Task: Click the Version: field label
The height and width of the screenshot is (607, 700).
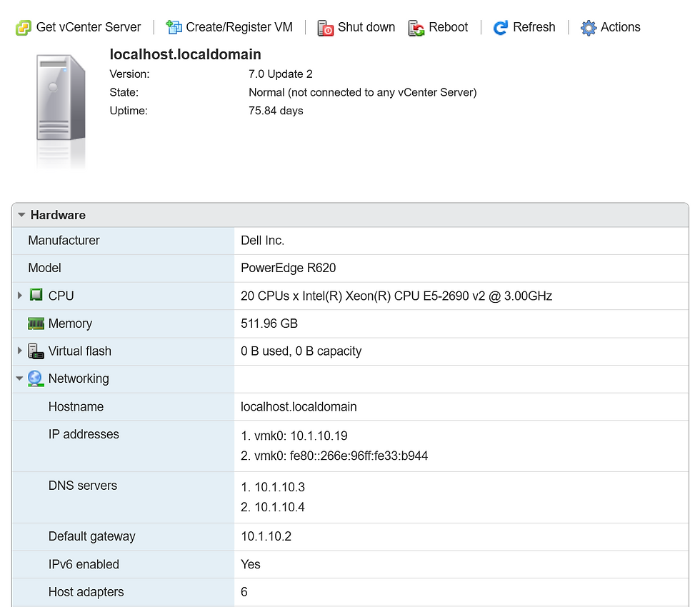Action: tap(129, 74)
